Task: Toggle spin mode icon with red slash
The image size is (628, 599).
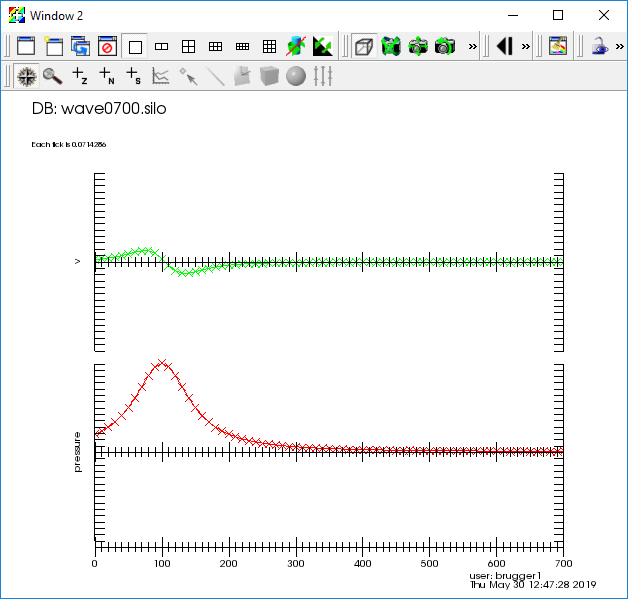Action: [x=296, y=46]
